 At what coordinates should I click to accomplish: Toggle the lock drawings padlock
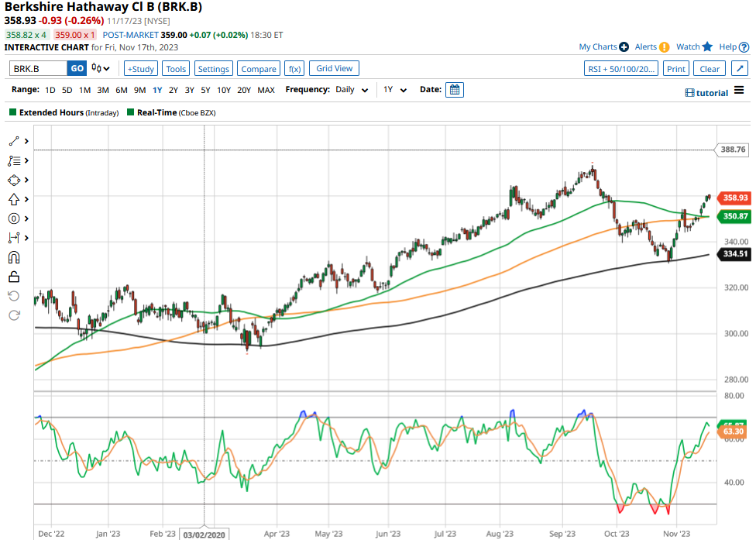pyautogui.click(x=13, y=277)
